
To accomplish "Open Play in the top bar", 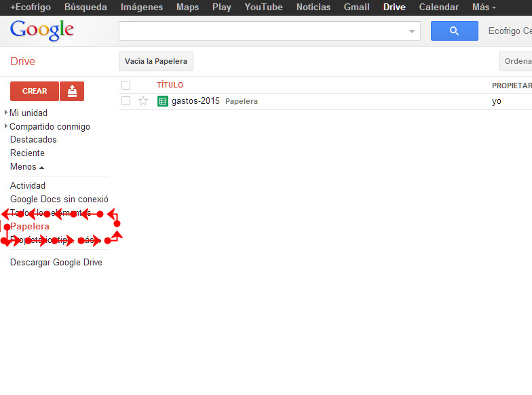I will tap(221, 7).
